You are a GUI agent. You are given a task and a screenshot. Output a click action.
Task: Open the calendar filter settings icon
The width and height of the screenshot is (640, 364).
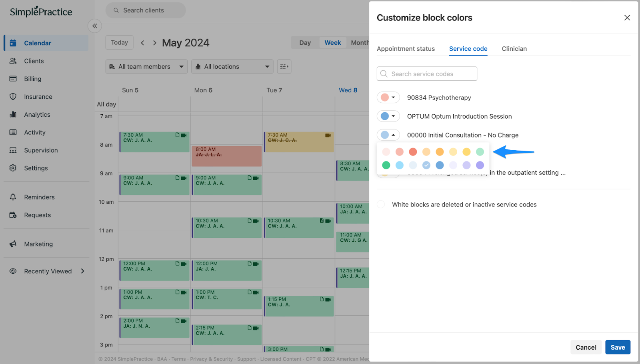(284, 67)
